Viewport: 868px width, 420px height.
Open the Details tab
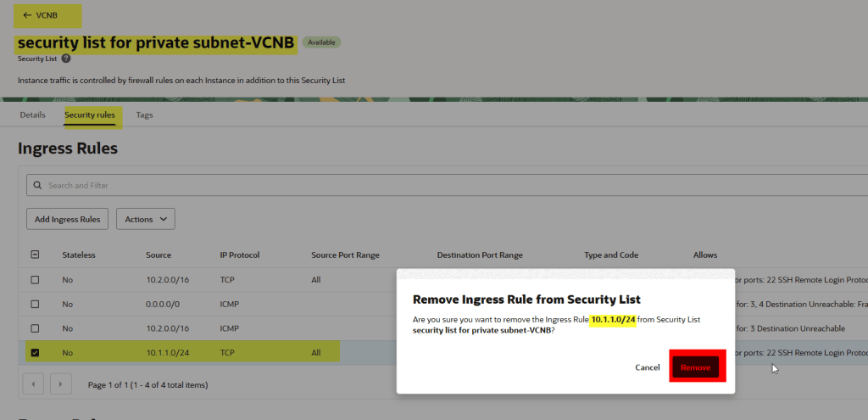[x=32, y=115]
